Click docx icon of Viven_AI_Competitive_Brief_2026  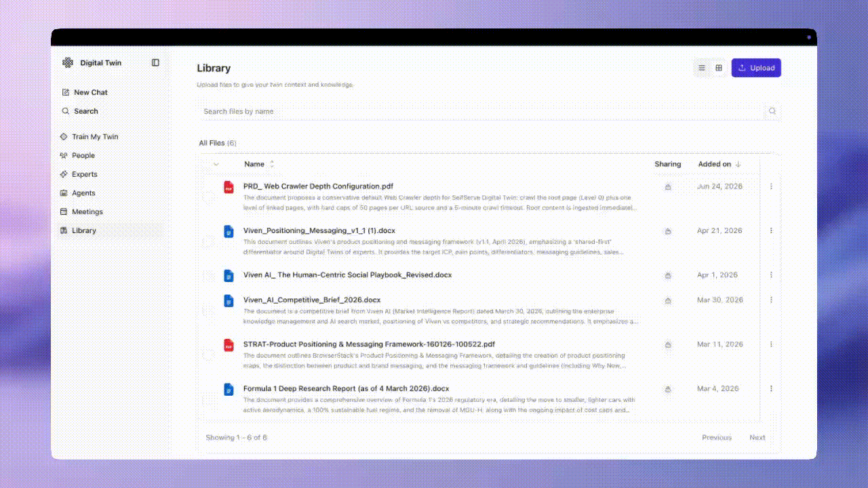229,300
